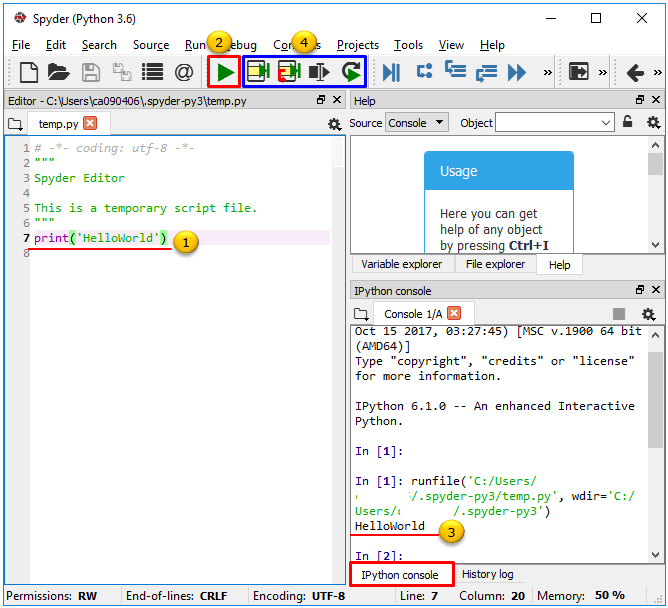Open the file list icon in toolbar
Image resolution: width=668 pixels, height=608 pixels.
[153, 72]
